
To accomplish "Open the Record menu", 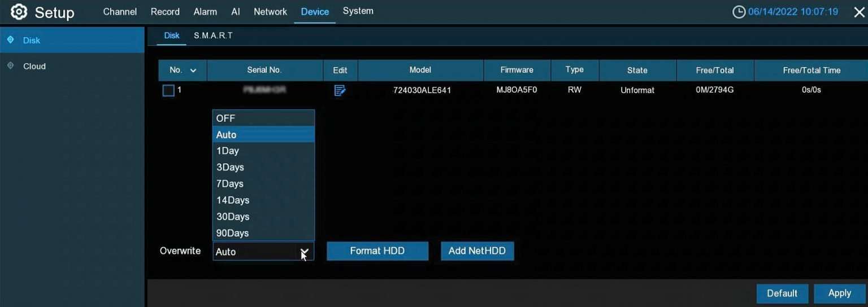I will pyautogui.click(x=165, y=11).
